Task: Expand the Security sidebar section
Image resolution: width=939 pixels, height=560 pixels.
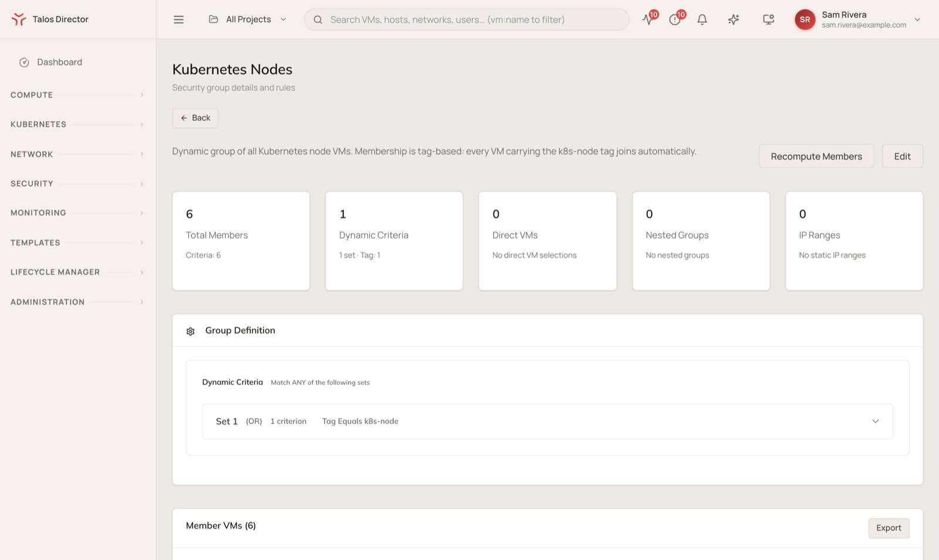Action: point(77,184)
